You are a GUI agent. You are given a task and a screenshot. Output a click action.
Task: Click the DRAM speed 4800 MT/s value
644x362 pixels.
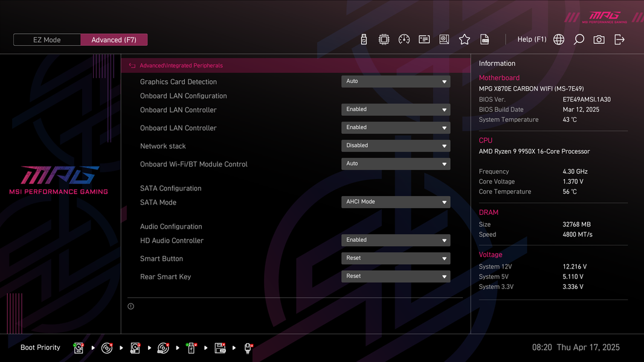tap(578, 235)
